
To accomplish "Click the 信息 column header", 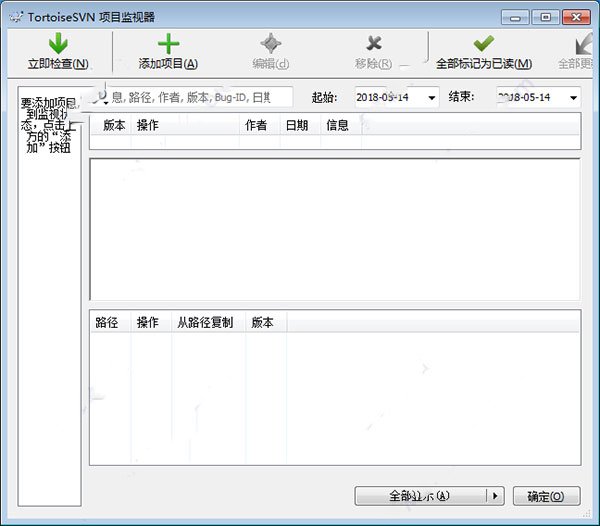I will tap(341, 125).
